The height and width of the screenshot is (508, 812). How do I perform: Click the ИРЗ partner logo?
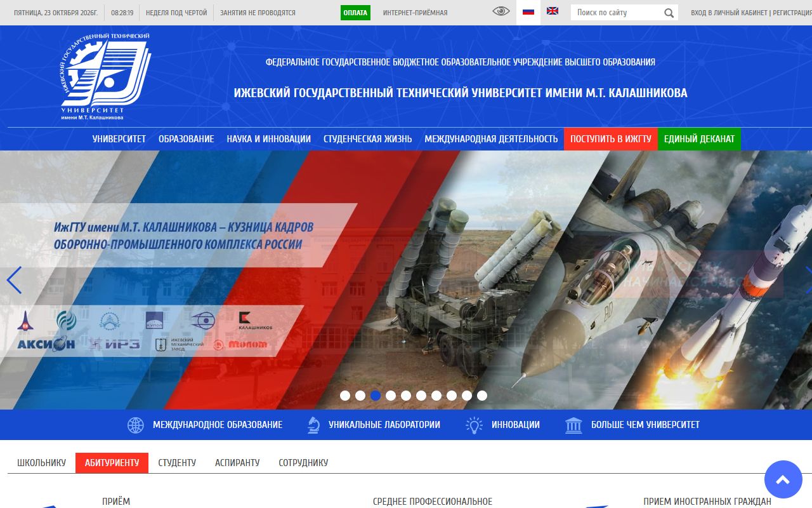(x=115, y=344)
